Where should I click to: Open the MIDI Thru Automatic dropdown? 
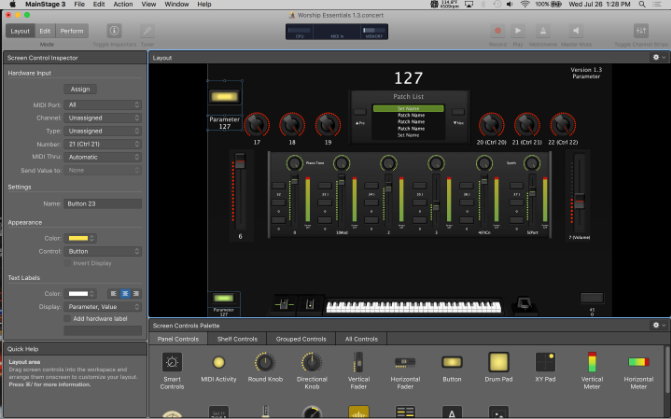pyautogui.click(x=103, y=157)
